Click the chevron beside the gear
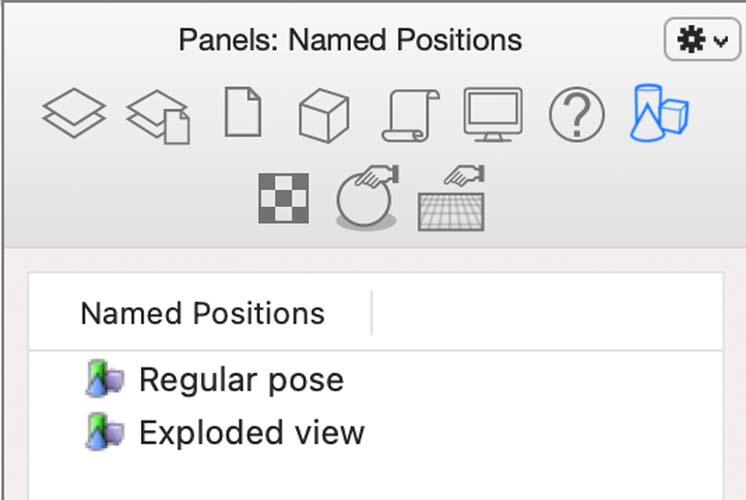Image resolution: width=746 pixels, height=500 pixels. tap(721, 41)
